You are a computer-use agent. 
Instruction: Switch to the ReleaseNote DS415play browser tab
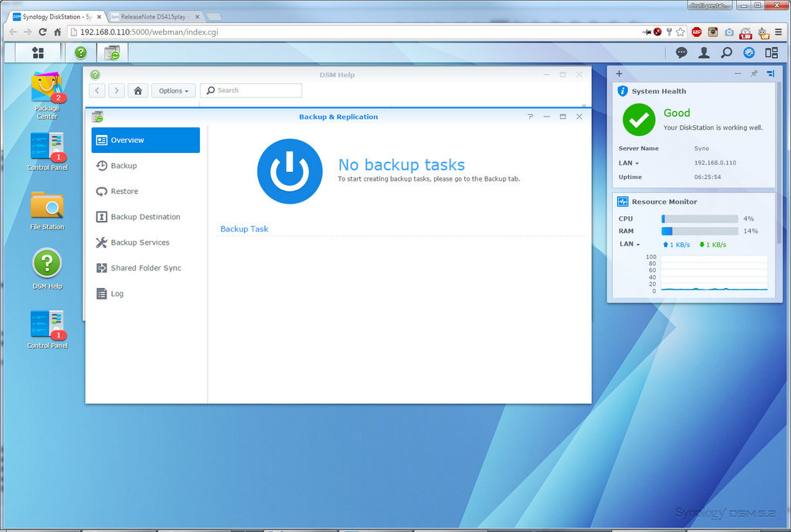coord(154,17)
